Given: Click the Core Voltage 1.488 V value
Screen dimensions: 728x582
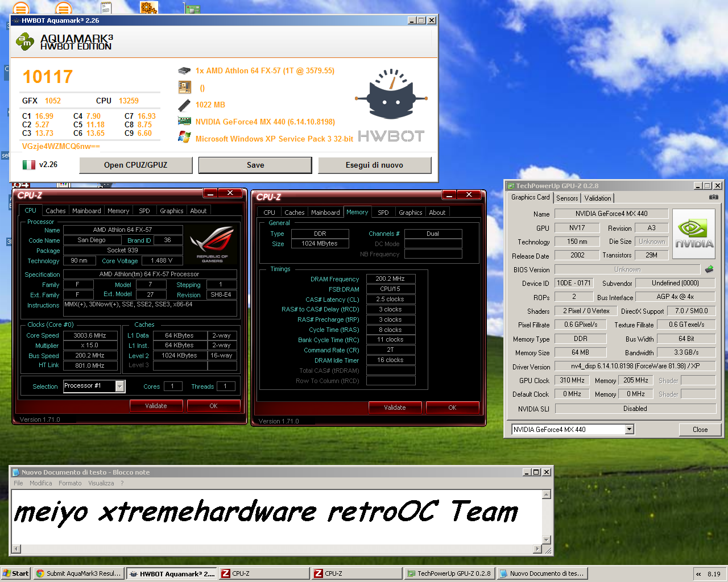Looking at the screenshot, I should (162, 260).
